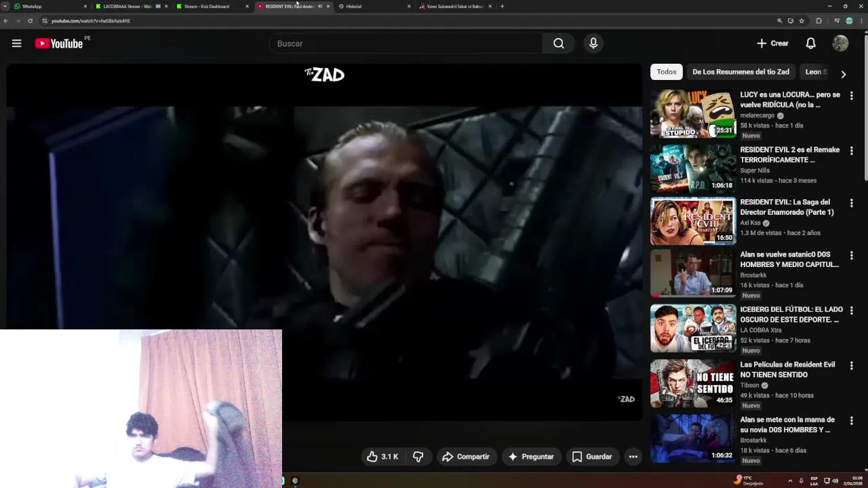Close the WhatsApp tab
Image resolution: width=868 pixels, height=488 pixels.
tap(85, 6)
